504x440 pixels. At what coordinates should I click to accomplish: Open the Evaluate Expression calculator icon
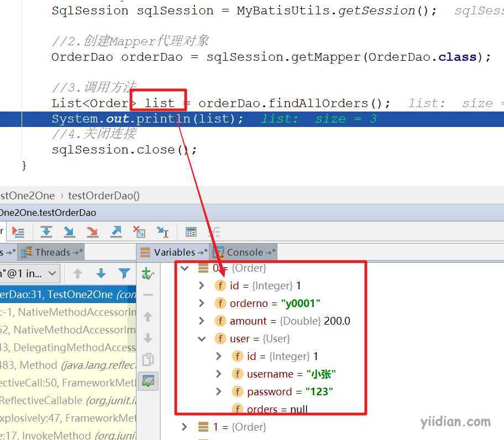click(x=191, y=232)
